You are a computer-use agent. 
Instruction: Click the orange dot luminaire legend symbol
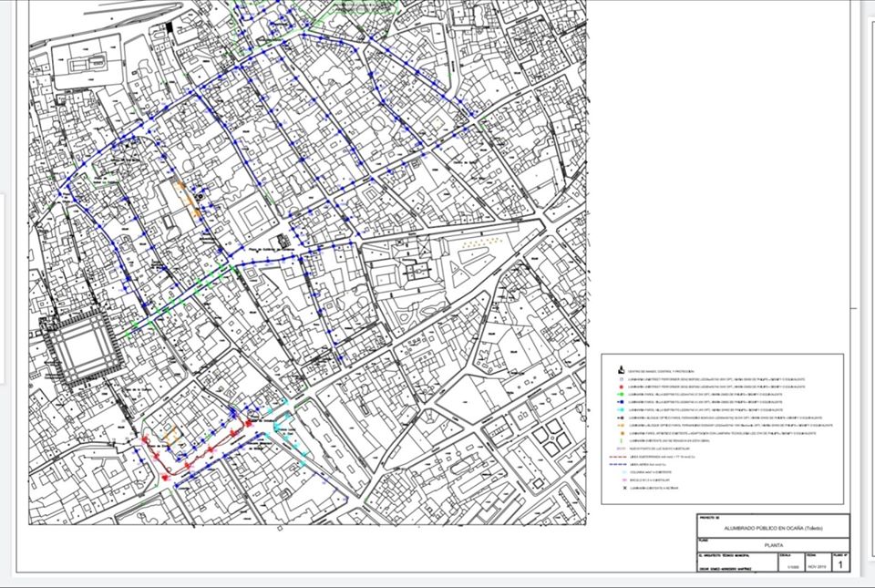[x=622, y=432]
